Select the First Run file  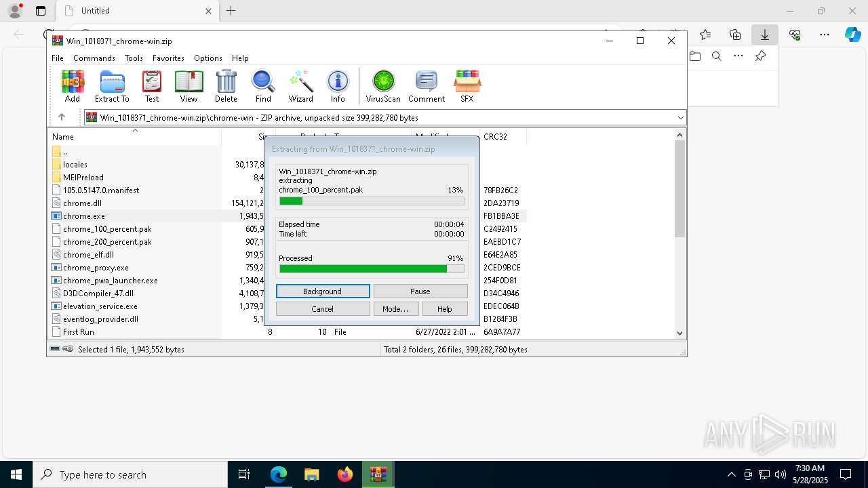tap(79, 332)
